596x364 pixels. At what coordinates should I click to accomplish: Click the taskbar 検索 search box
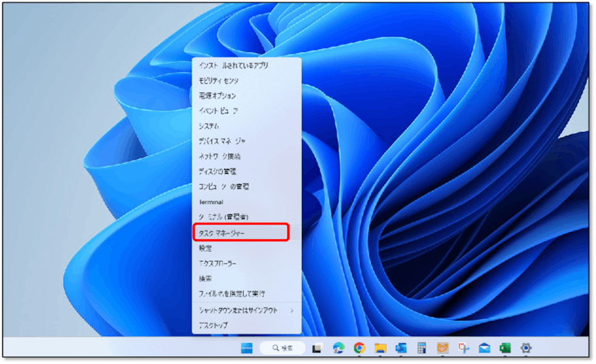click(x=282, y=348)
